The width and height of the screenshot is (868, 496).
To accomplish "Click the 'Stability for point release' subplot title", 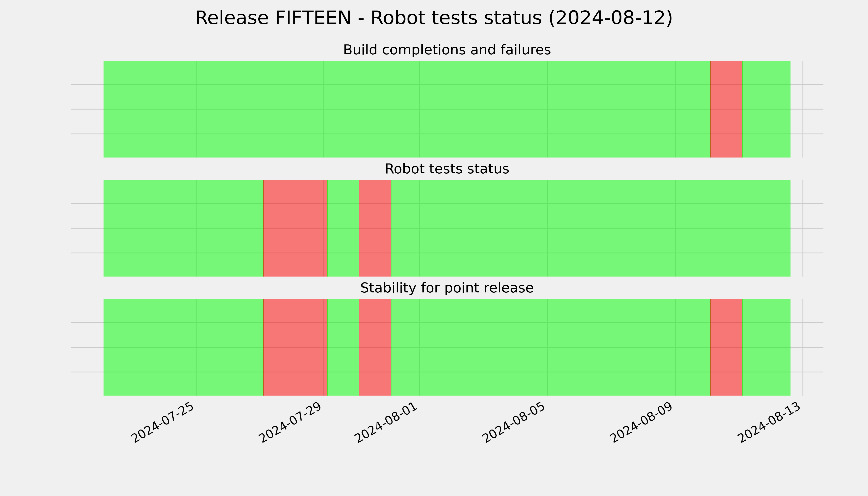I will click(x=447, y=288).
